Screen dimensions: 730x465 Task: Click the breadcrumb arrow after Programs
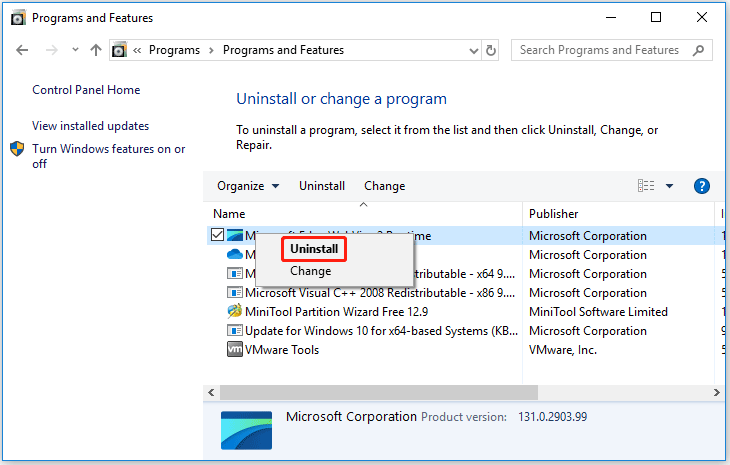[211, 50]
